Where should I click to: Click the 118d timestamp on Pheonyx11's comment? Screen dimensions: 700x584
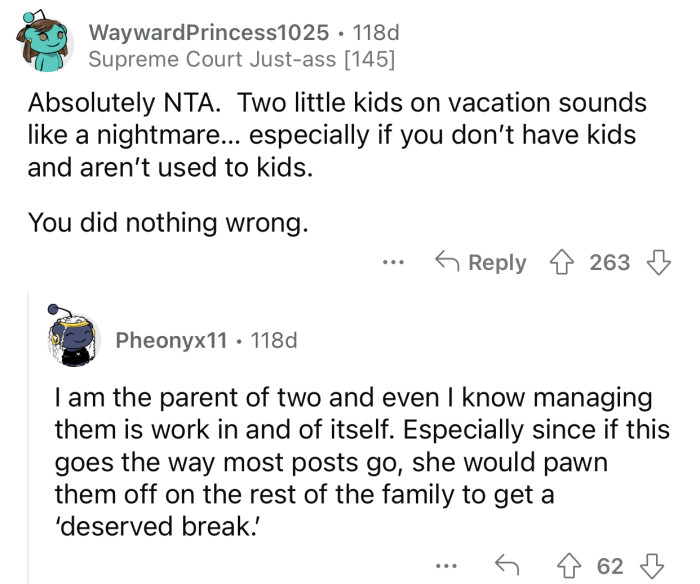(x=273, y=340)
